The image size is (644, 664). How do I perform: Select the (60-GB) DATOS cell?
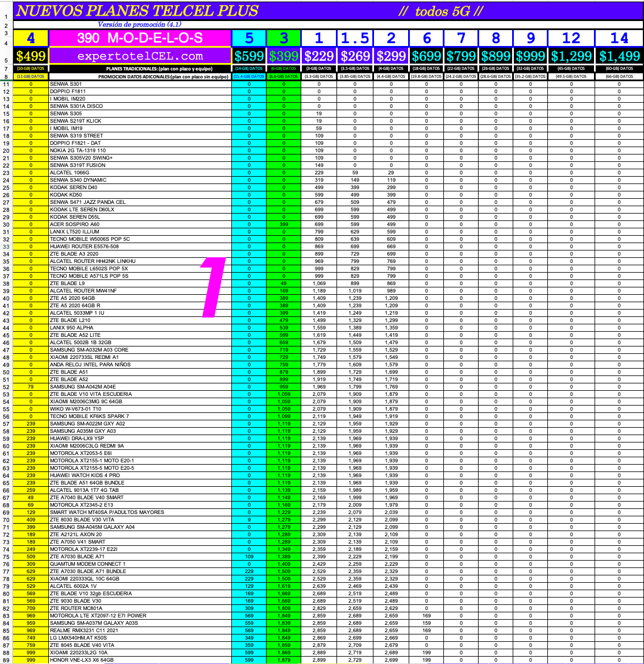coord(619,69)
